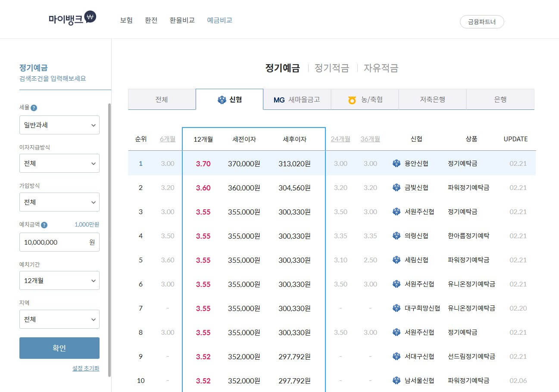Open the 보험 menu item
The height and width of the screenshot is (392, 559).
[x=126, y=20]
